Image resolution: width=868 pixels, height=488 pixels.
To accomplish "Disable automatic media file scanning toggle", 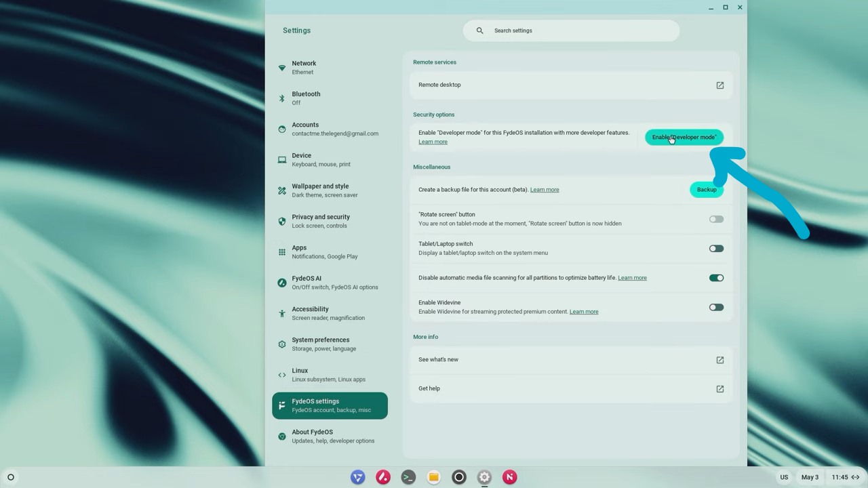I will point(716,278).
